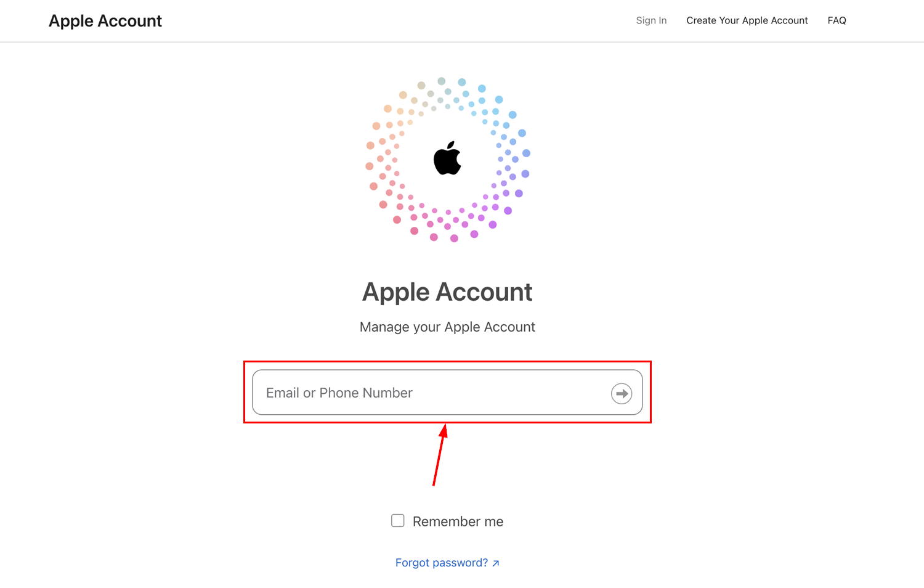Click the Apple Account header title
This screenshot has height=588, width=924.
(105, 20)
